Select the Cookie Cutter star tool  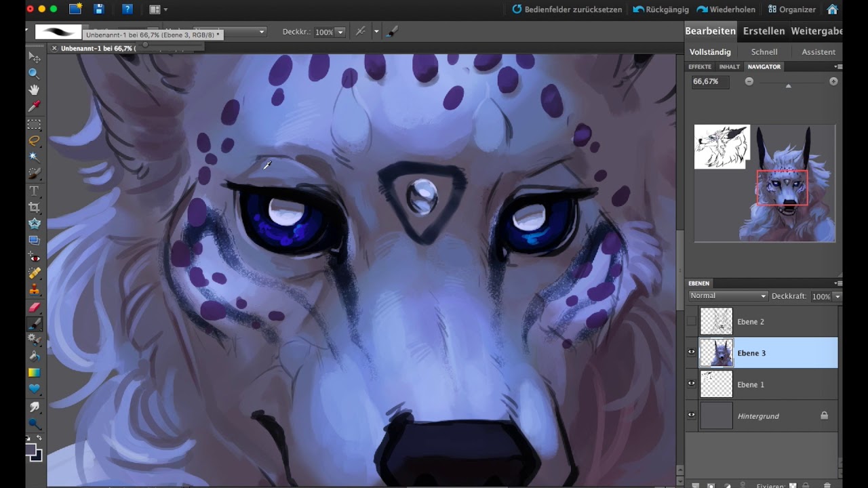34,224
